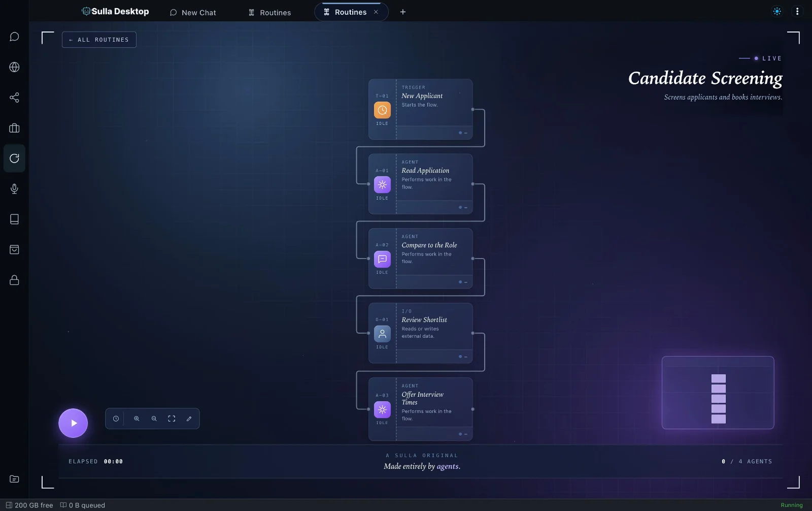This screenshot has width=812, height=511.
Task: Fit the routine canvas to screen
Action: pyautogui.click(x=172, y=419)
